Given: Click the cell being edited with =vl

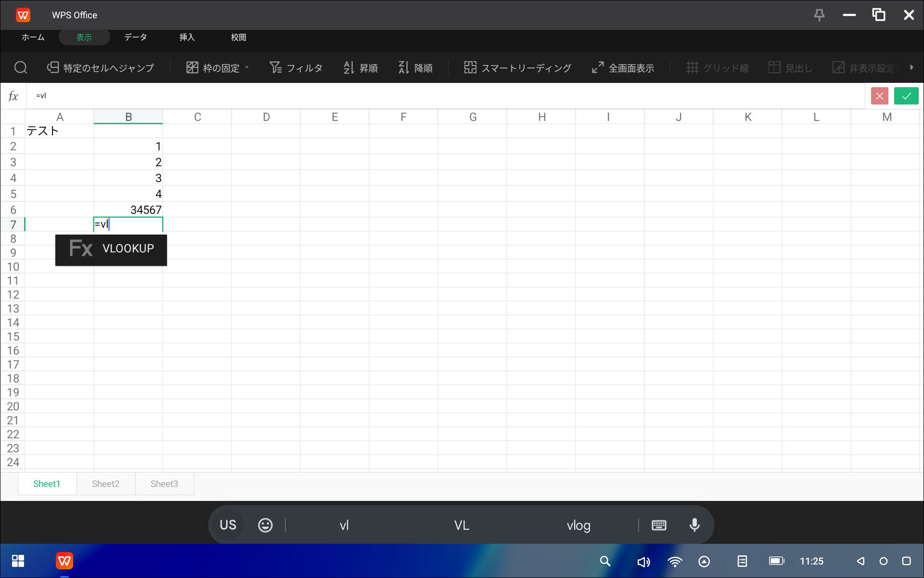Looking at the screenshot, I should 128,224.
